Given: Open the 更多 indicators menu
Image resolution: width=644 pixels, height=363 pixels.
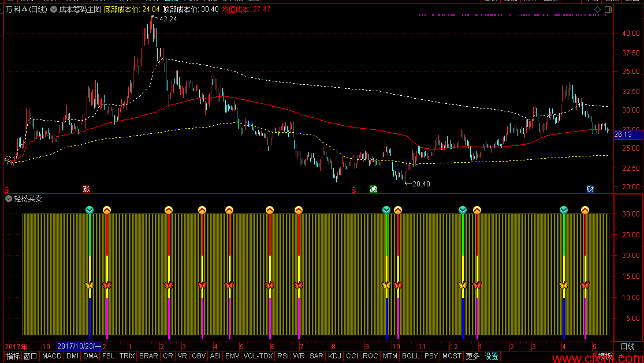Looking at the screenshot, I should coord(472,356).
